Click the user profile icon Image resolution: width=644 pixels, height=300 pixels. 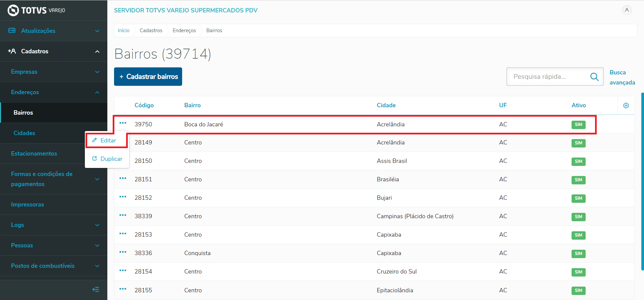pyautogui.click(x=627, y=10)
